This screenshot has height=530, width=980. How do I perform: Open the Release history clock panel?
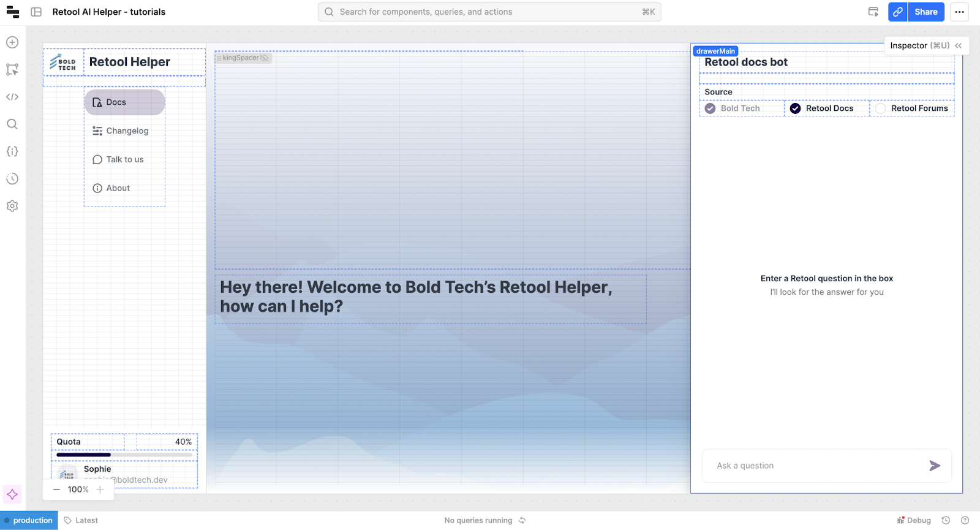(12, 179)
